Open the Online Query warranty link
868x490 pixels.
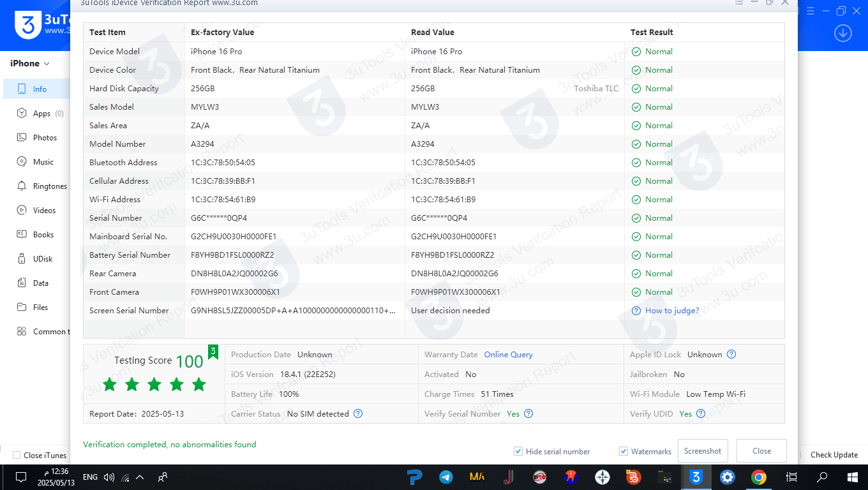tap(508, 355)
